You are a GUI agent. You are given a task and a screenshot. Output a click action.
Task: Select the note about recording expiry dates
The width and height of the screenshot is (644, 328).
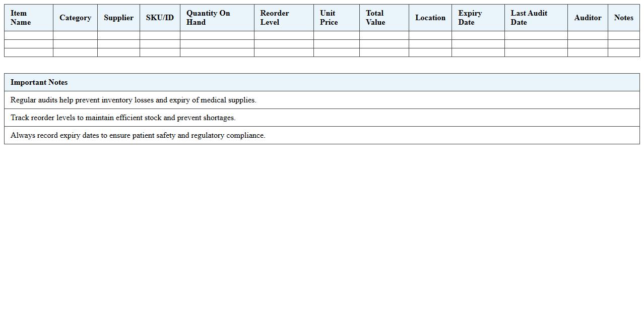(138, 135)
